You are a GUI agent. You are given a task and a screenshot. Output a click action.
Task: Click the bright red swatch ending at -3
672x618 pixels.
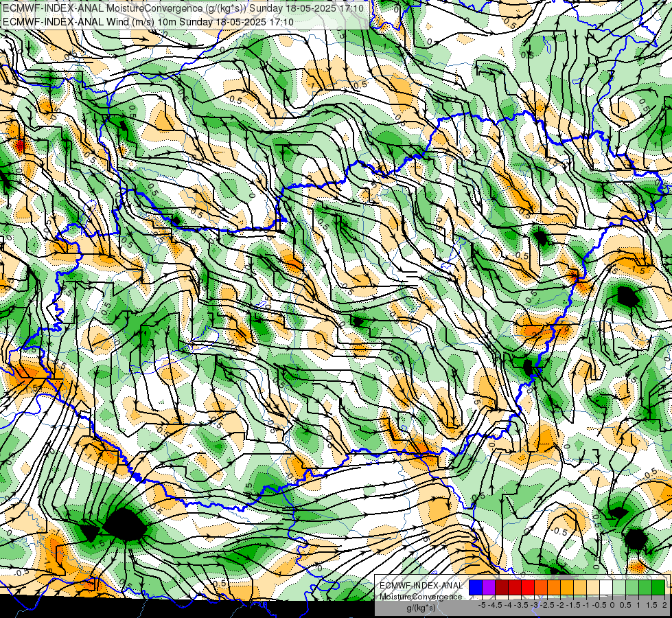(528, 588)
